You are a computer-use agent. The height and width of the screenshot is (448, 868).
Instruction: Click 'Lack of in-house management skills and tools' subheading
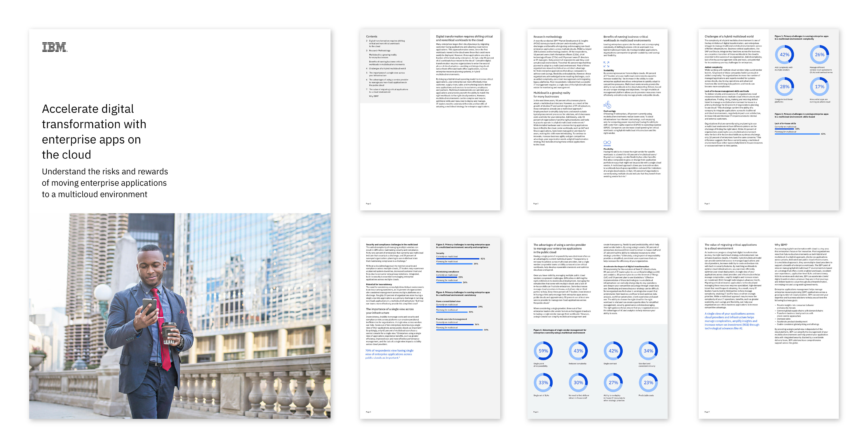coord(727,91)
